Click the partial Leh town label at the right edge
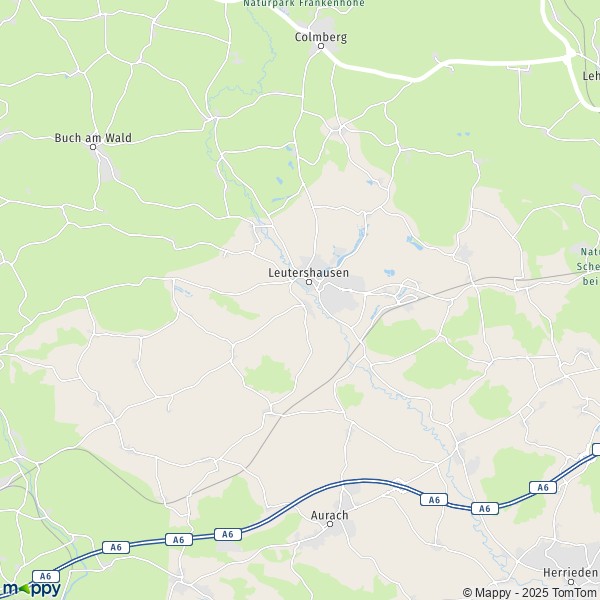The image size is (600, 600). tap(591, 76)
